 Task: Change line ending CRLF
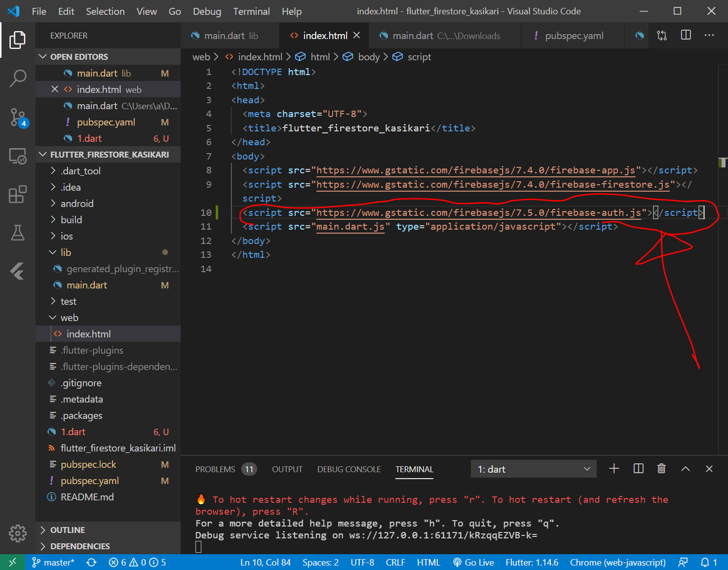[395, 562]
